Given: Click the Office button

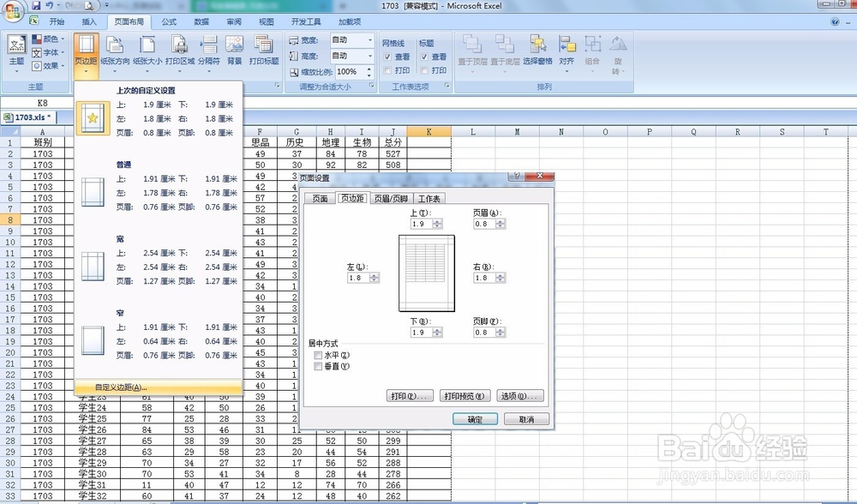Looking at the screenshot, I should pyautogui.click(x=13, y=10).
